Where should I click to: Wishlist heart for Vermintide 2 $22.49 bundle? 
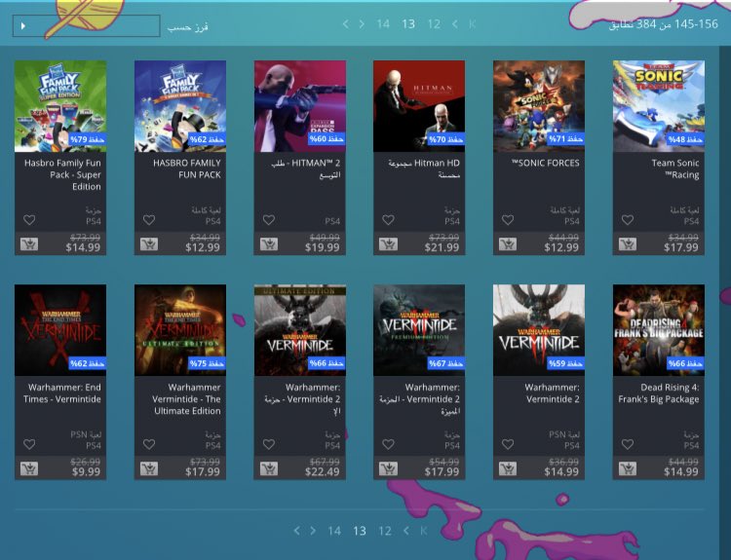tap(269, 444)
